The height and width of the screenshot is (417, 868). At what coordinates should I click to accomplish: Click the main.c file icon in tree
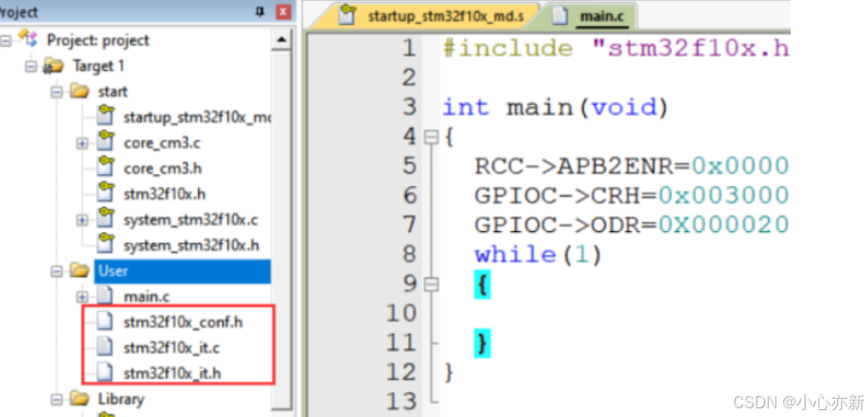coord(105,297)
